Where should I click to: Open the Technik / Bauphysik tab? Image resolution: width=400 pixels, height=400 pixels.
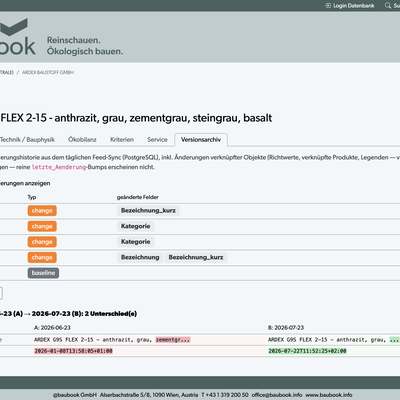click(x=27, y=140)
